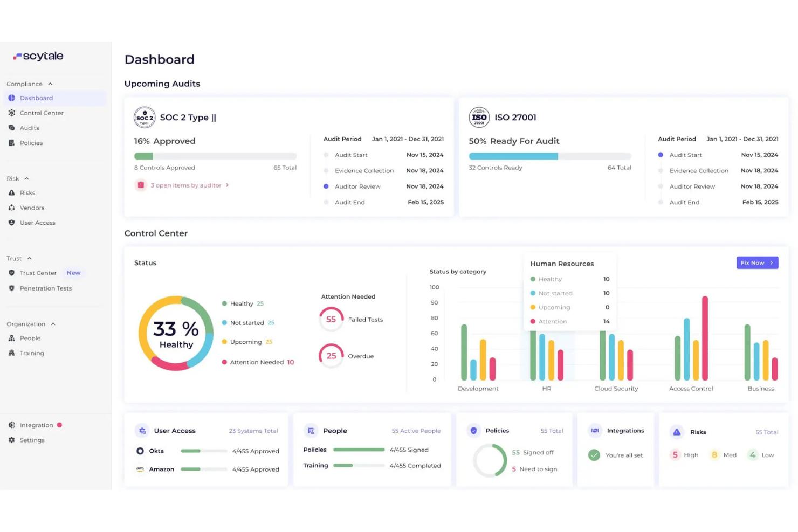Click the Policies sidebar icon
Screen dimensions: 798x532
(12, 143)
